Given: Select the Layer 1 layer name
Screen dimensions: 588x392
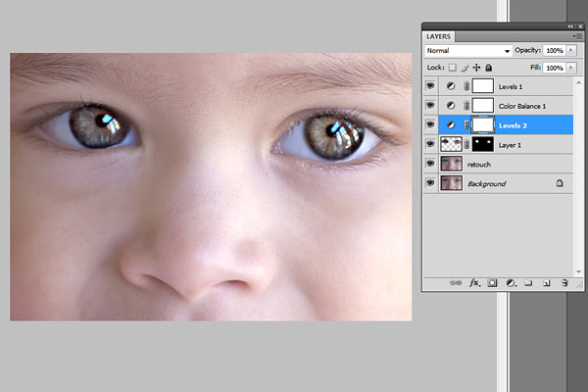Looking at the screenshot, I should 510,145.
